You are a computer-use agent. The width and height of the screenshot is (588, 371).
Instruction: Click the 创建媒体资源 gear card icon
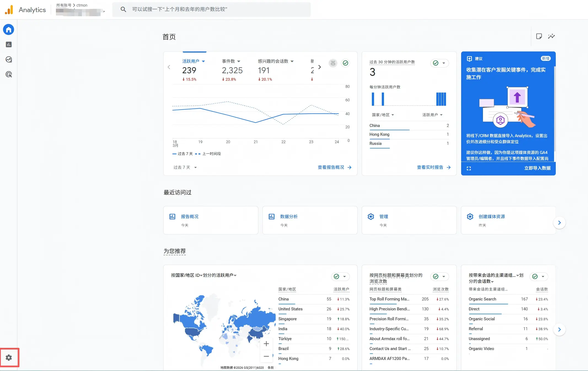(x=470, y=216)
